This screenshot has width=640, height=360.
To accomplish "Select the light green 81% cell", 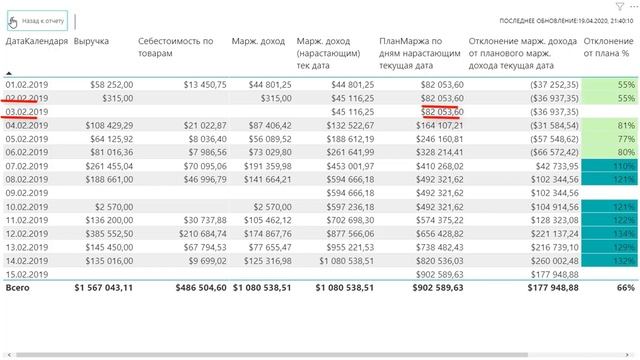I will click(x=610, y=125).
